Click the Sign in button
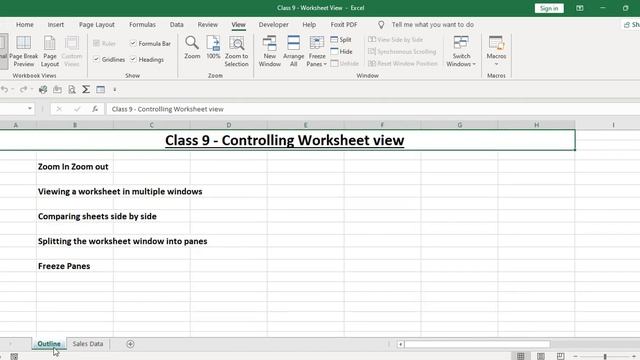 pyautogui.click(x=549, y=8)
